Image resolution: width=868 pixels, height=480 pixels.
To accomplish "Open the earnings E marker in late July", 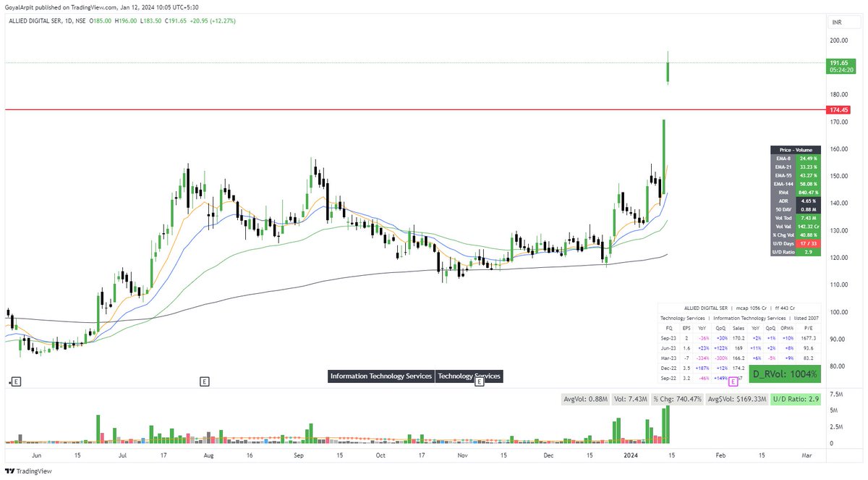I will tap(205, 381).
